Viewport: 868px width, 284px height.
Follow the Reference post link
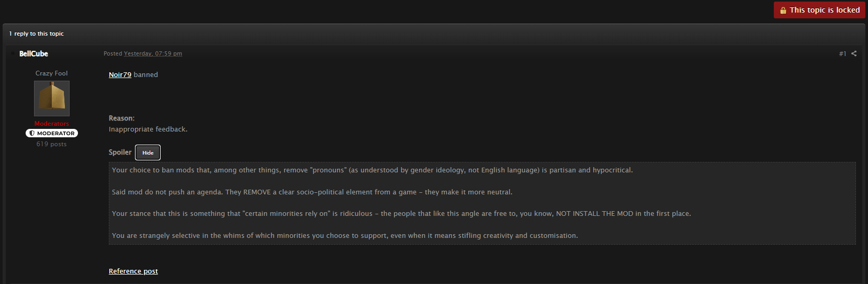click(133, 271)
